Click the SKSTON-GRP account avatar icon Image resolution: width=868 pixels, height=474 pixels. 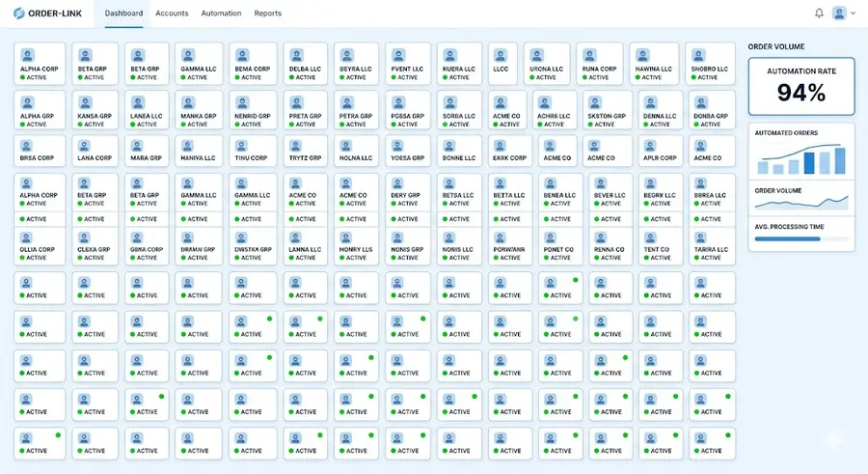595,102
